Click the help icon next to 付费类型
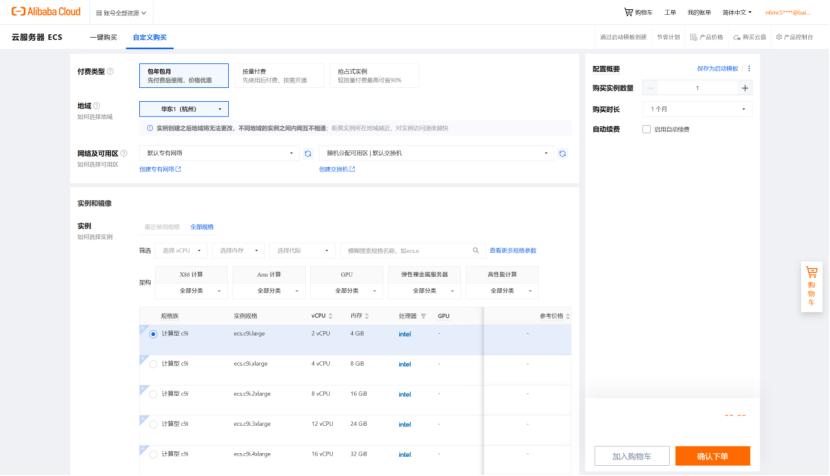The height and width of the screenshot is (476, 830). point(110,71)
